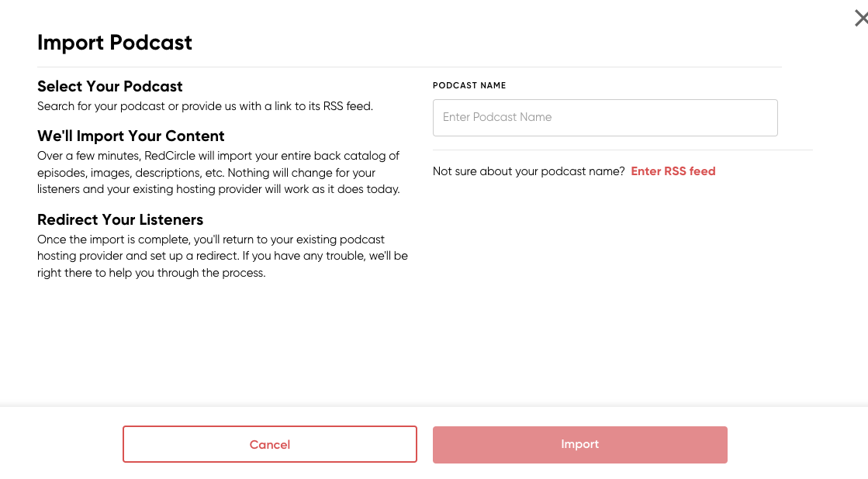Click the Enter Podcast Name input field
Viewport: 868px width, 479px height.
[605, 118]
